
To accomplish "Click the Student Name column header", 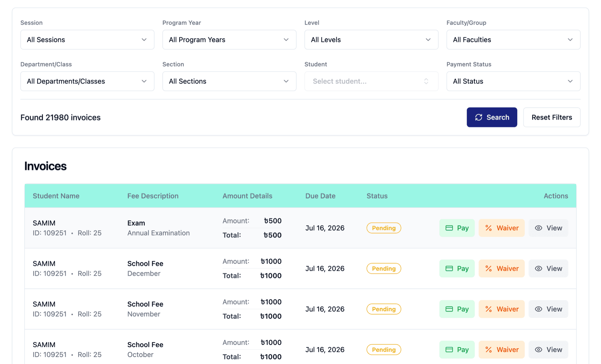I will [x=56, y=196].
